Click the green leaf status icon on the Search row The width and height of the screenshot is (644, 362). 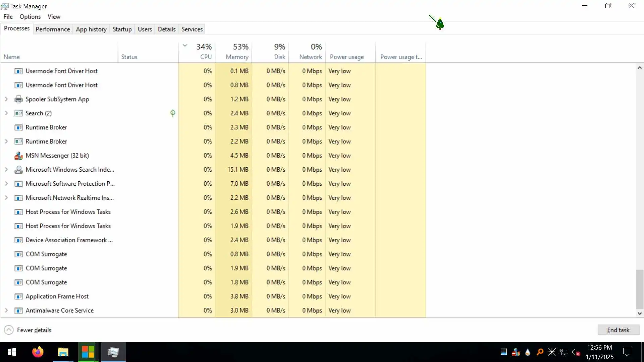(173, 113)
